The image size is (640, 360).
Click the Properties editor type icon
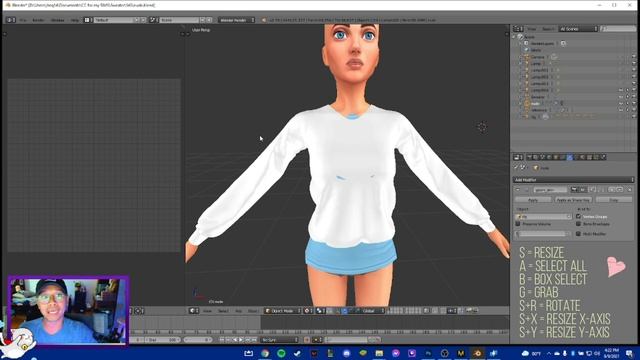click(518, 157)
